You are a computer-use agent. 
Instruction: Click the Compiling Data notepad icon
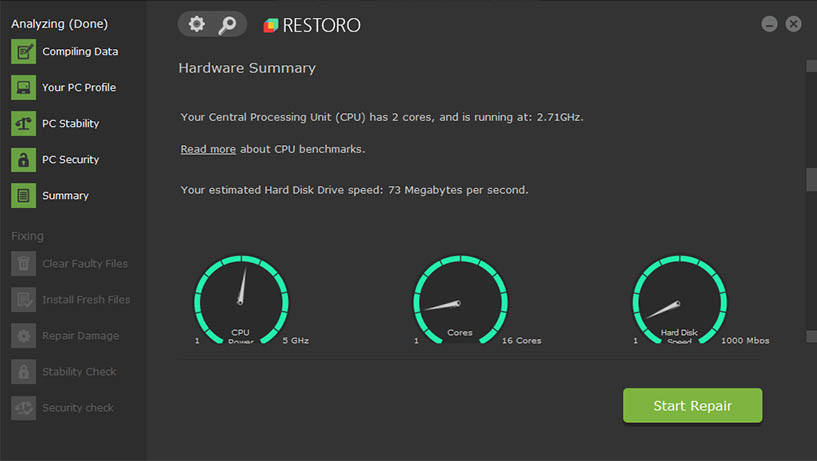point(23,52)
